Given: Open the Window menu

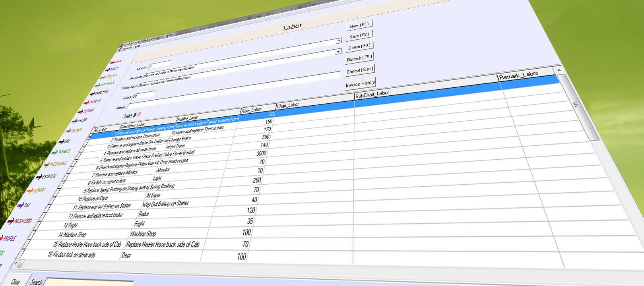Looking at the screenshot, I should pos(127,48).
